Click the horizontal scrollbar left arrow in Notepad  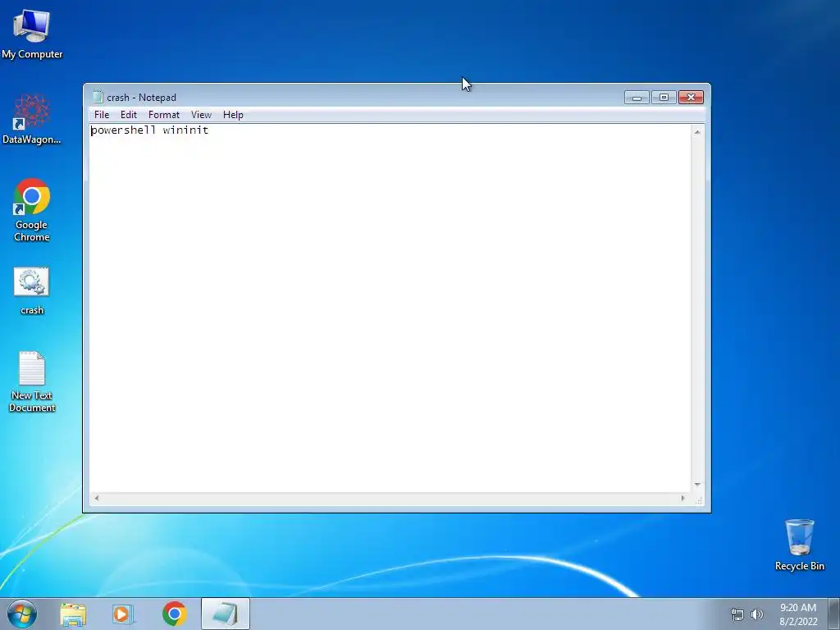[x=97, y=498]
